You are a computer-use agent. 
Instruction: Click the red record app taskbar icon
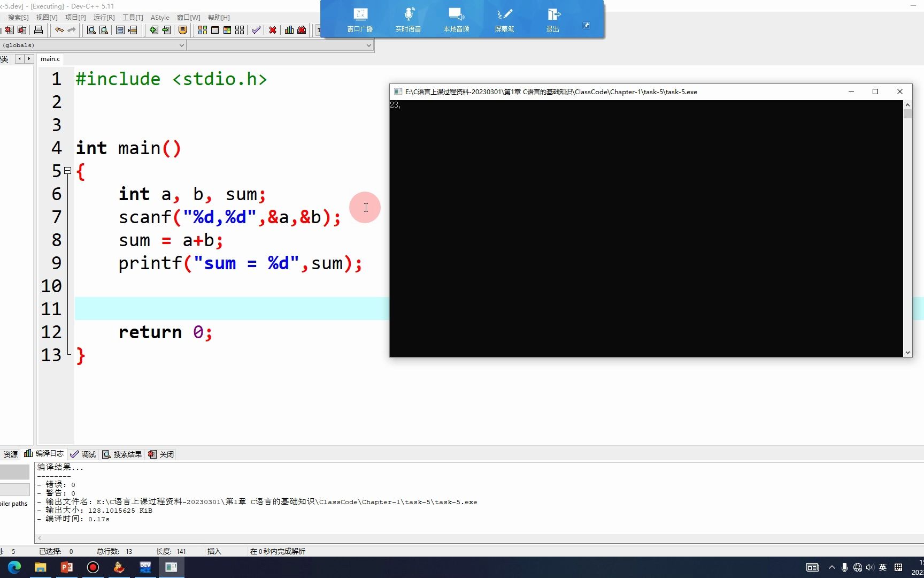click(x=93, y=567)
